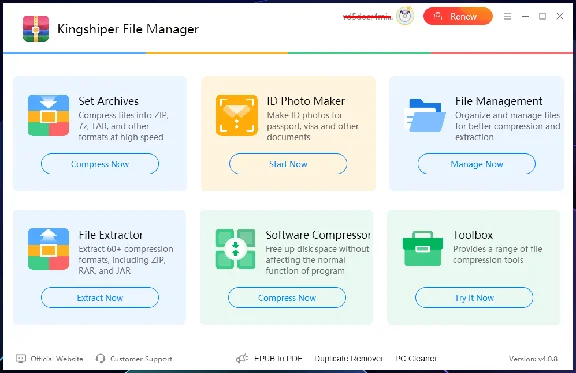The width and height of the screenshot is (576, 373).
Task: Click the megaphone announcement icon
Action: (x=242, y=358)
